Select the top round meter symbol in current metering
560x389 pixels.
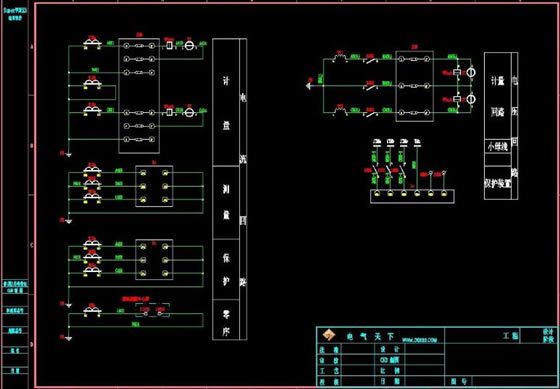click(x=189, y=45)
